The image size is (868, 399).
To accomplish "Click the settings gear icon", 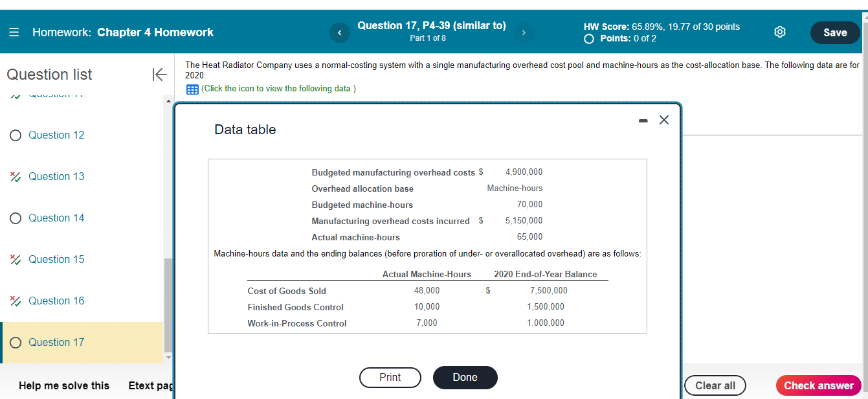I will 779,31.
